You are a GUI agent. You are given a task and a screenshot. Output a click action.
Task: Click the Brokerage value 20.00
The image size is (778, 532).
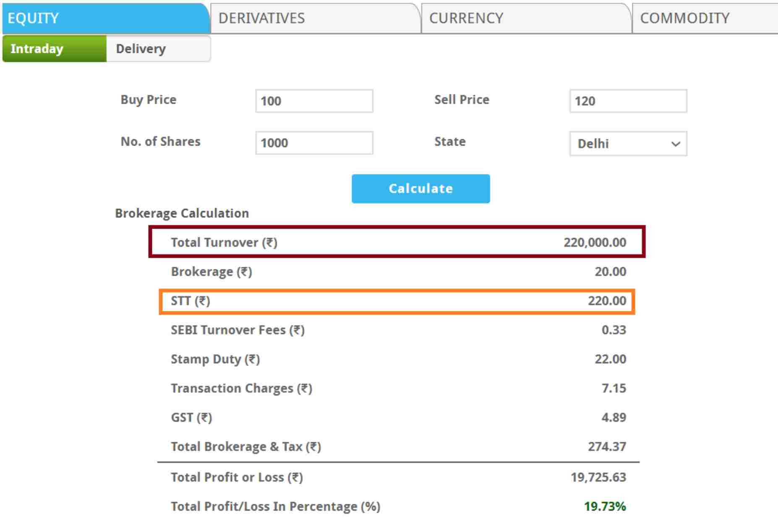click(x=610, y=272)
